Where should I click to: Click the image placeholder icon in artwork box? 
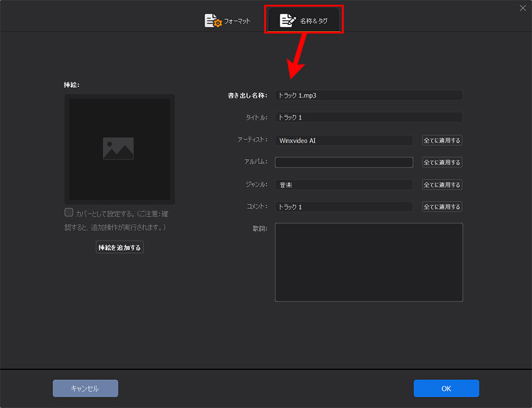click(x=118, y=148)
